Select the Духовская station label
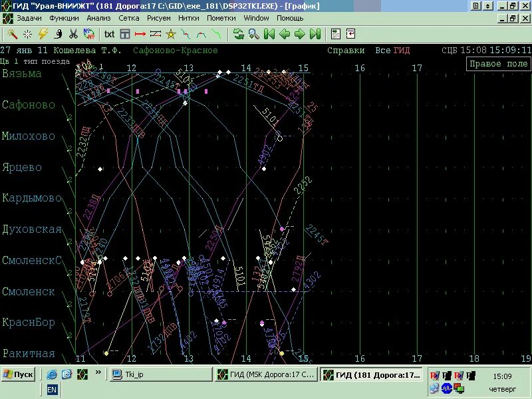The width and height of the screenshot is (532, 399). (32, 229)
